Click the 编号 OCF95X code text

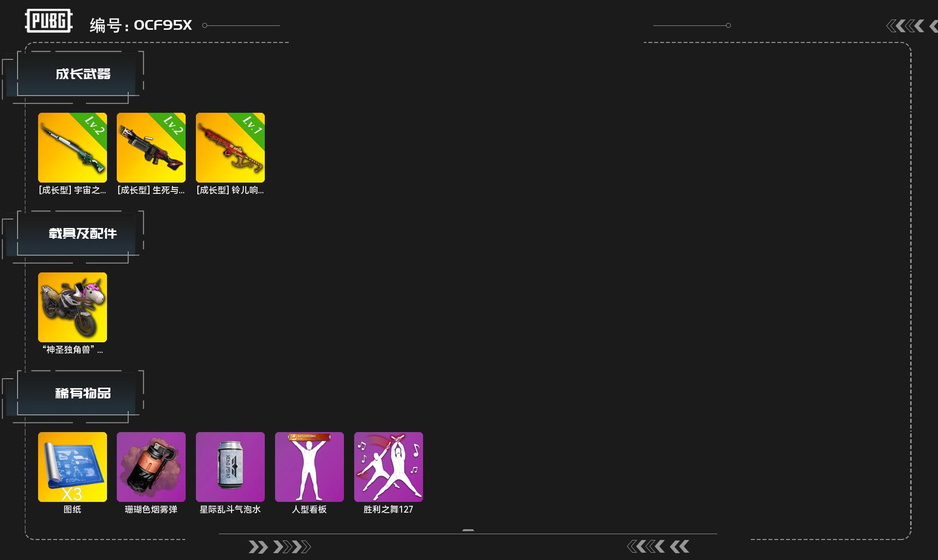(x=141, y=25)
